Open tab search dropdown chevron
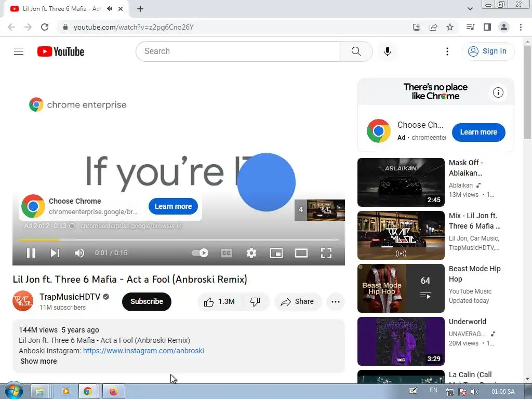The image size is (532, 399). click(x=470, y=9)
